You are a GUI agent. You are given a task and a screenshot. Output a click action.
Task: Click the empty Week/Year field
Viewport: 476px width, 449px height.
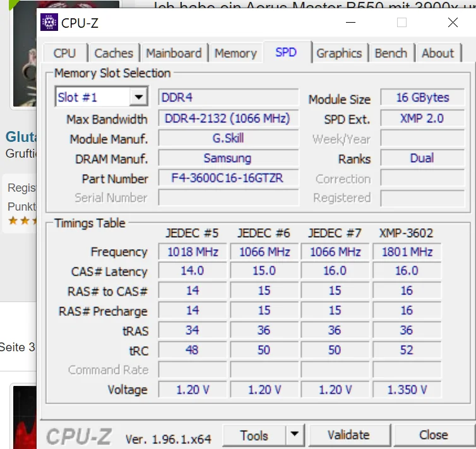coord(422,138)
